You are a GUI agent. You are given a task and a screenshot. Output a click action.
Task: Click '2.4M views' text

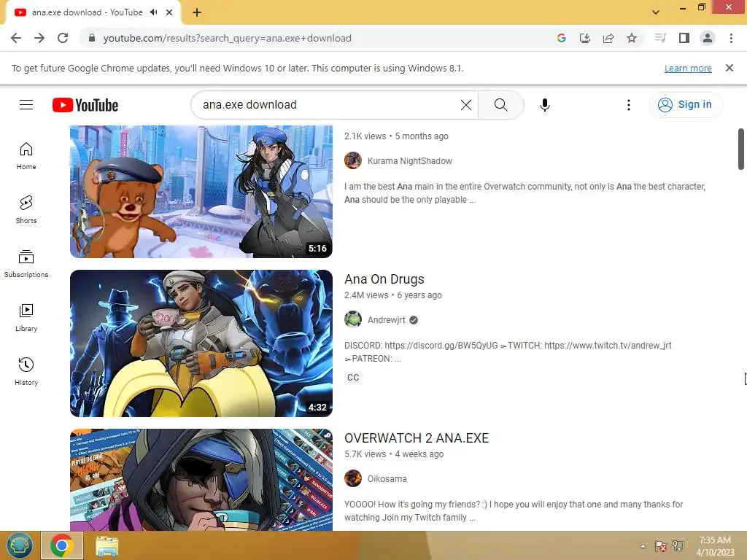pos(366,295)
